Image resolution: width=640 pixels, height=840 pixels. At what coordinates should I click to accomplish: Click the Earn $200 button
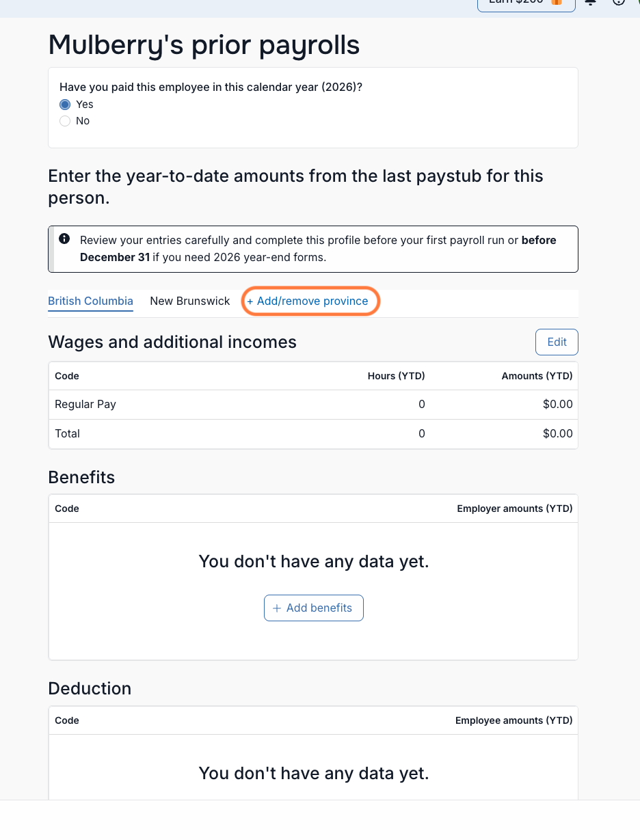(x=526, y=3)
